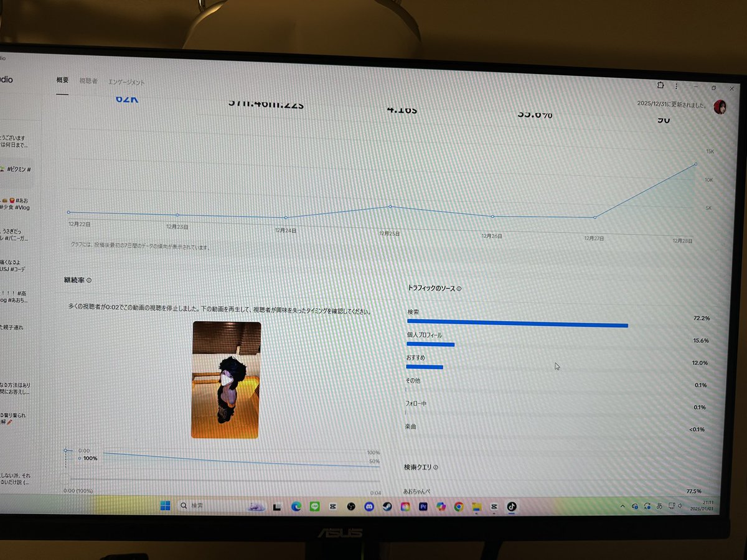Click the おすすめ traffic source label

[415, 358]
